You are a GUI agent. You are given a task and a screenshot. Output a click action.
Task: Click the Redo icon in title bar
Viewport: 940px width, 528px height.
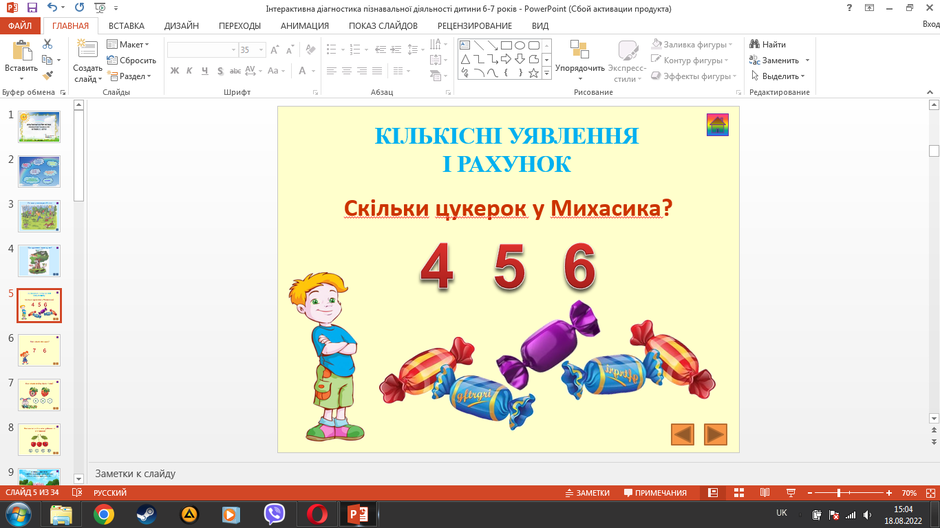point(79,8)
